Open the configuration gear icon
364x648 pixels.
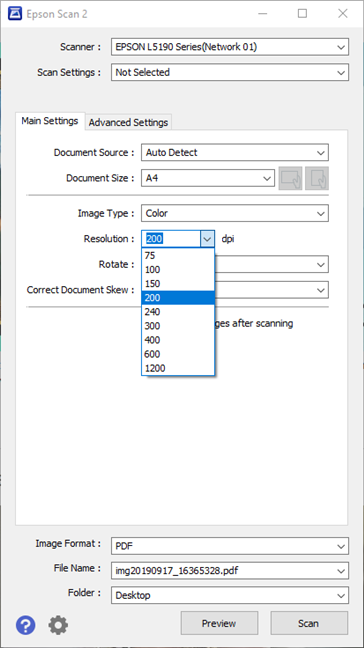(x=58, y=625)
